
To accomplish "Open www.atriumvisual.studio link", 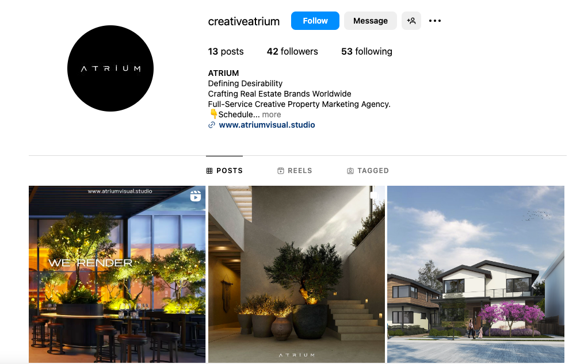I will pos(267,125).
